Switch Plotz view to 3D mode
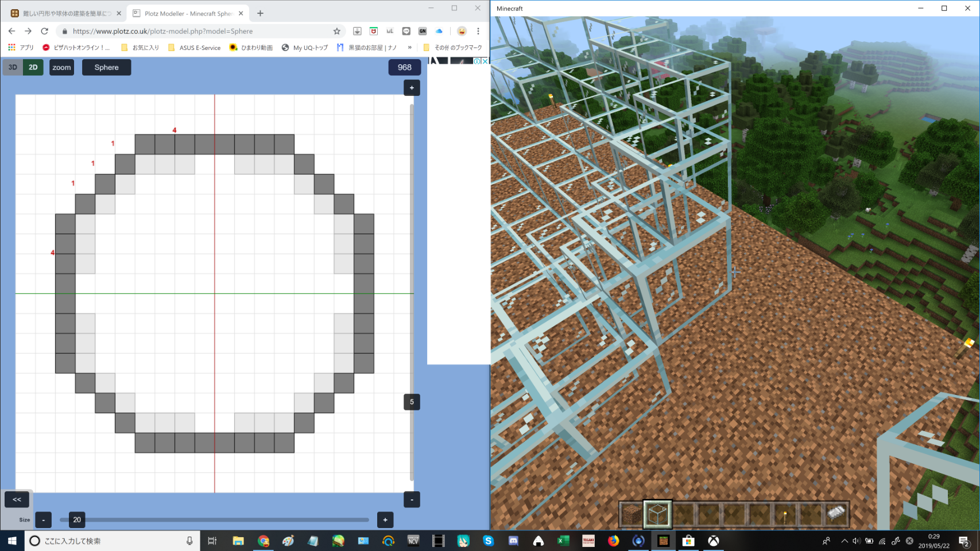 pyautogui.click(x=13, y=67)
